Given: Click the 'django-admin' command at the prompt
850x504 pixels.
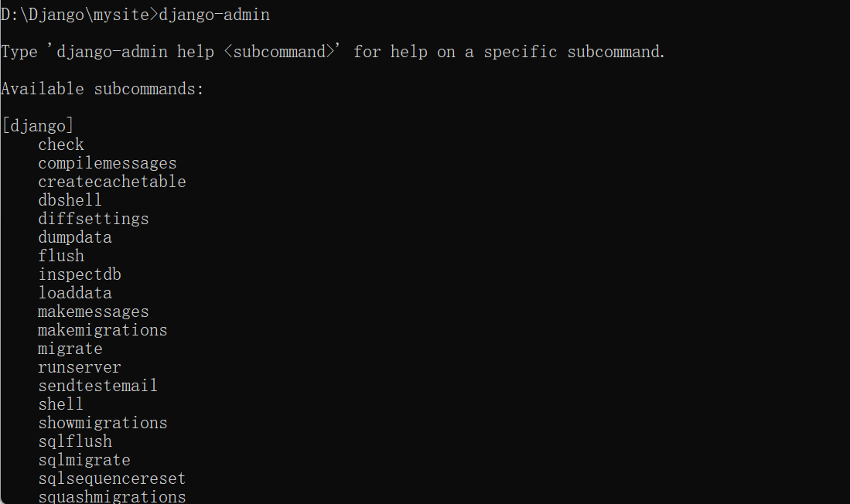Looking at the screenshot, I should 214,15.
